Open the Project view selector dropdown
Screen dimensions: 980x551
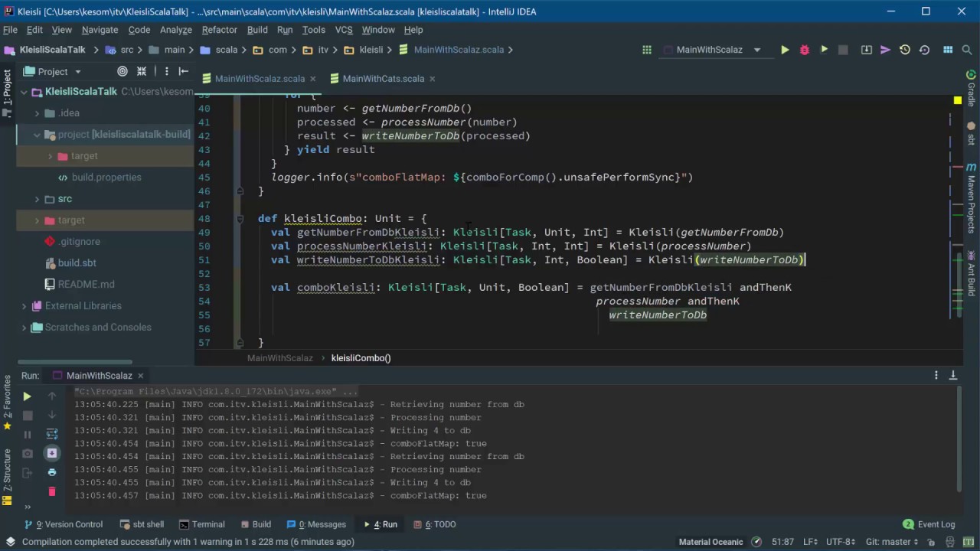53,71
